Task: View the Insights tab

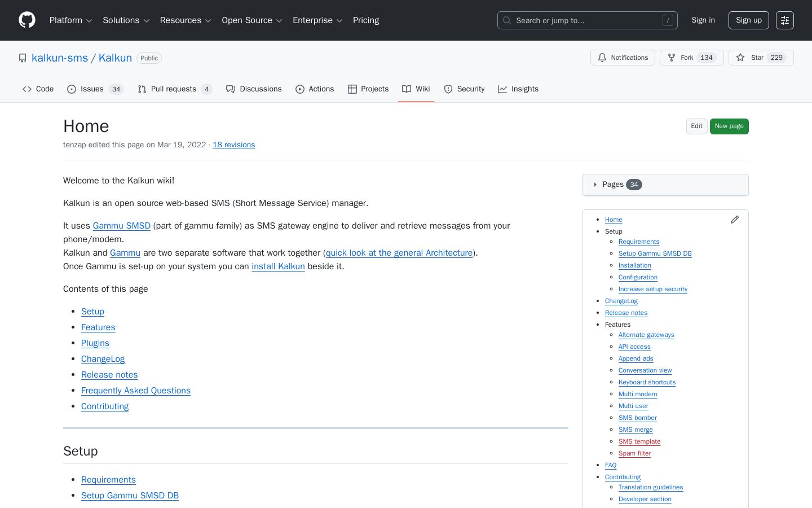Action: point(518,89)
